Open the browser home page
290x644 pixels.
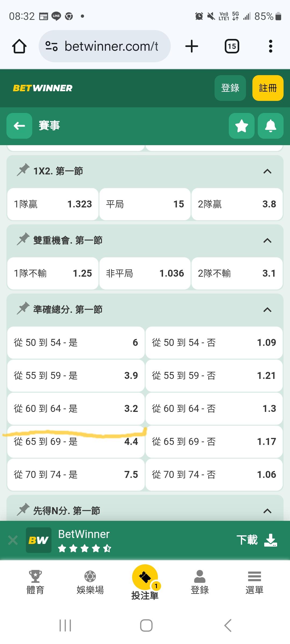19,46
